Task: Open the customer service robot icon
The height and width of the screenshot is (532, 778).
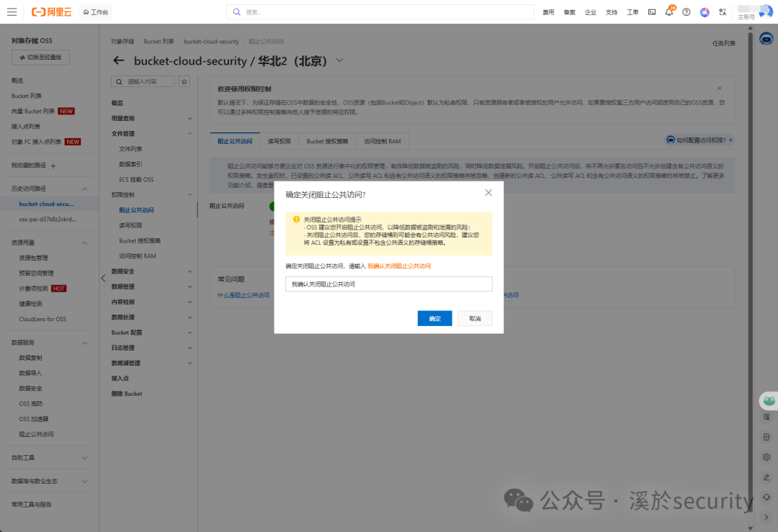Action: tap(766, 40)
